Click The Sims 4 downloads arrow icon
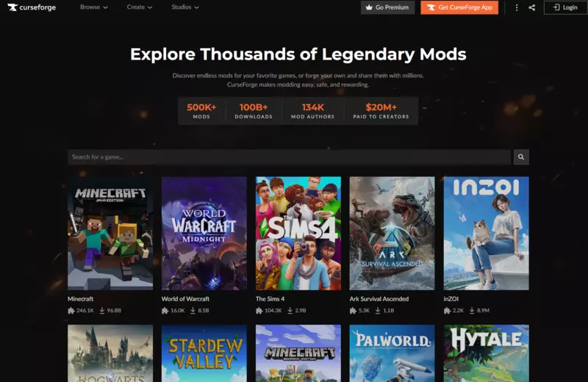Screen dimensions: 588x382 pyautogui.click(x=290, y=311)
